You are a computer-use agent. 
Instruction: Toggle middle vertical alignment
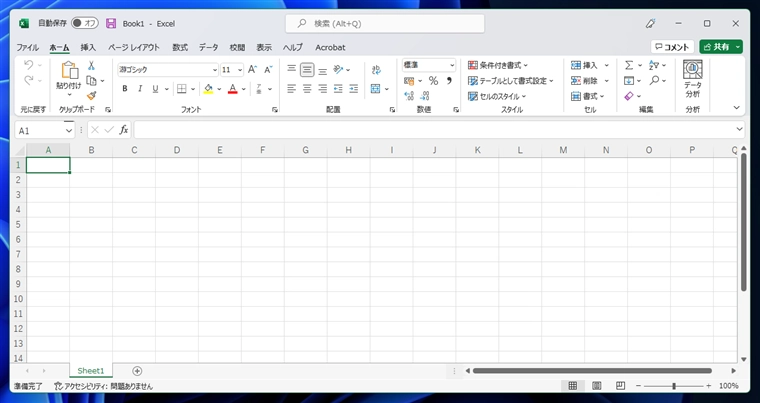coord(307,69)
